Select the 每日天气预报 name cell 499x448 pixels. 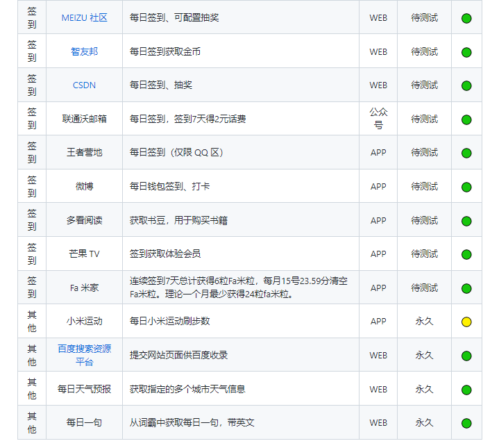pyautogui.click(x=85, y=389)
